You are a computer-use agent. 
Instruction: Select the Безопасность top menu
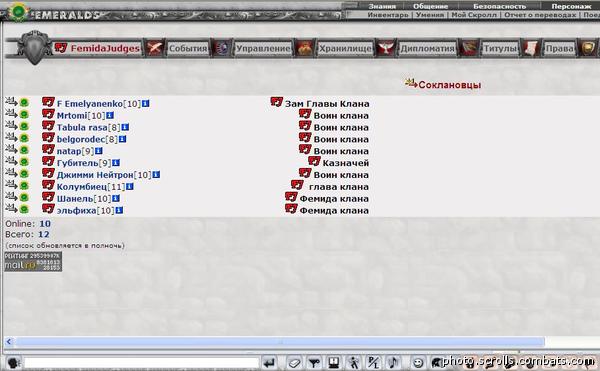tap(499, 6)
